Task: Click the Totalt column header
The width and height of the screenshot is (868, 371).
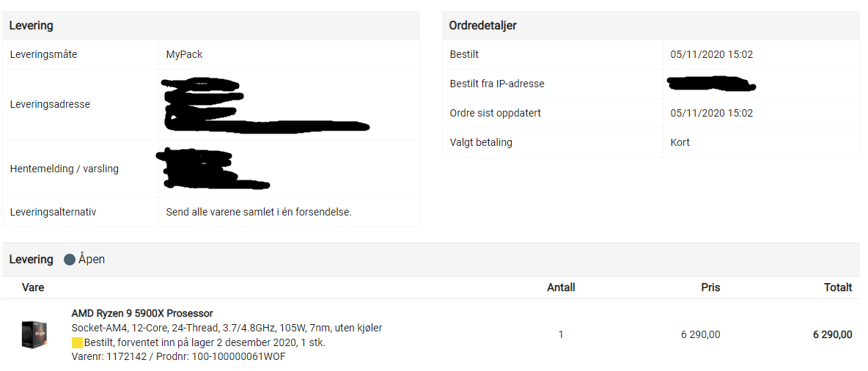Action: [x=837, y=287]
